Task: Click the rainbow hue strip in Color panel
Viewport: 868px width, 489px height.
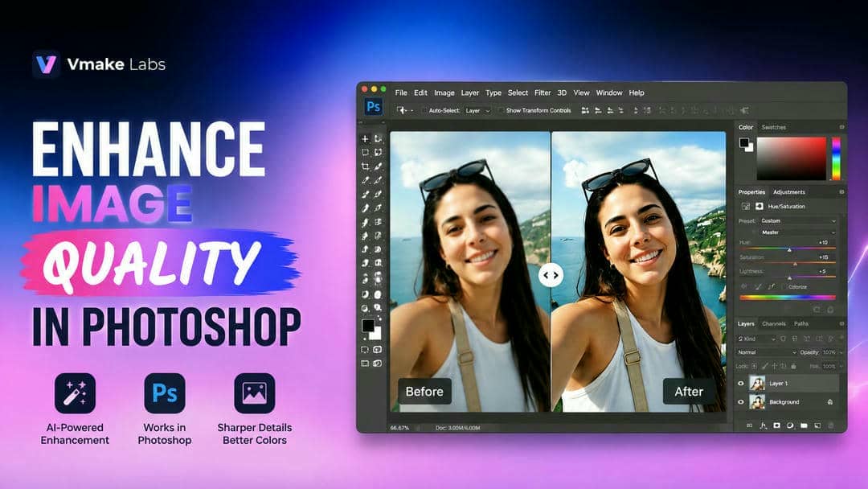Action: click(x=836, y=158)
